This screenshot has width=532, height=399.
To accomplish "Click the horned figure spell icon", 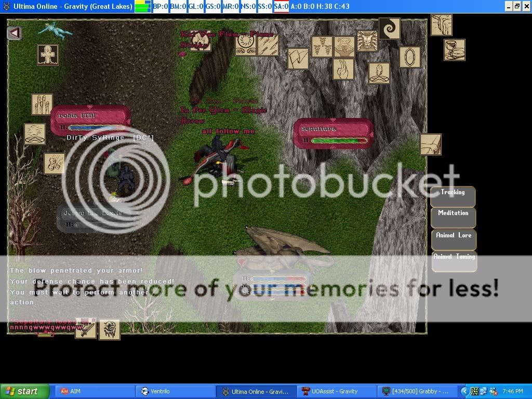I will click(344, 47).
